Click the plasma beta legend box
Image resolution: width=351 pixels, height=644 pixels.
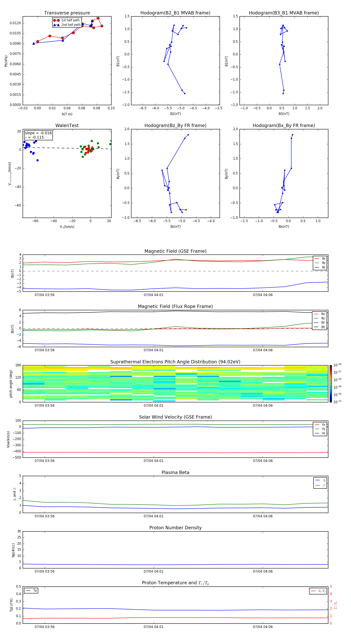point(320,483)
